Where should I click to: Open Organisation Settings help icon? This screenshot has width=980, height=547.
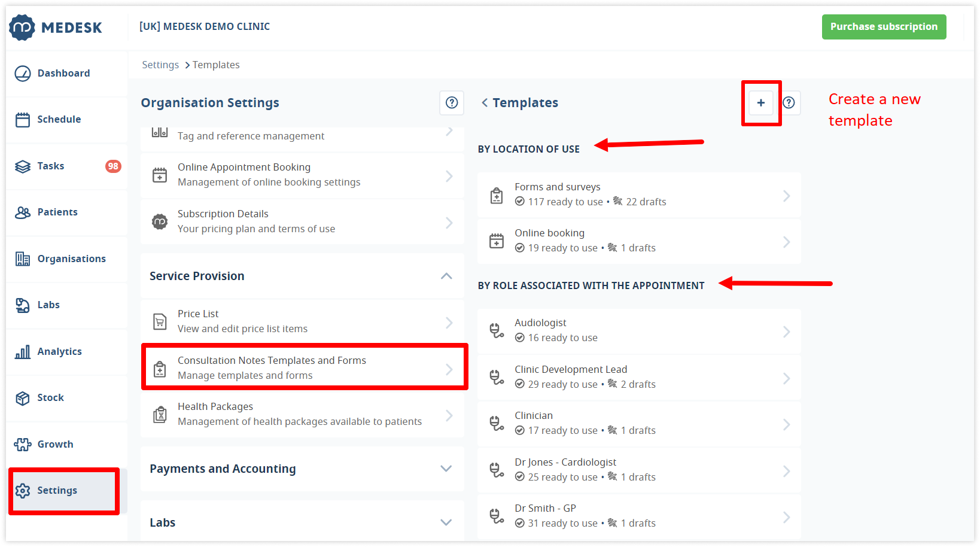452,103
